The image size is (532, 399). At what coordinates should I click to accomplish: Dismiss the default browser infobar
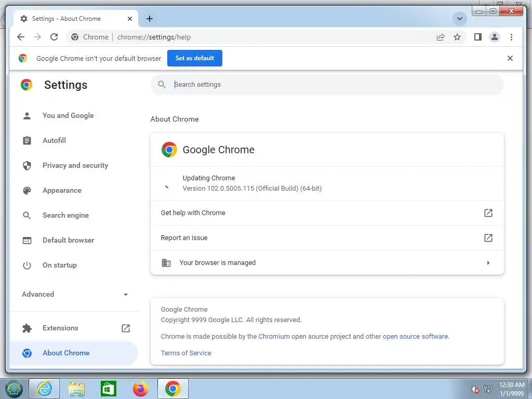tap(510, 58)
